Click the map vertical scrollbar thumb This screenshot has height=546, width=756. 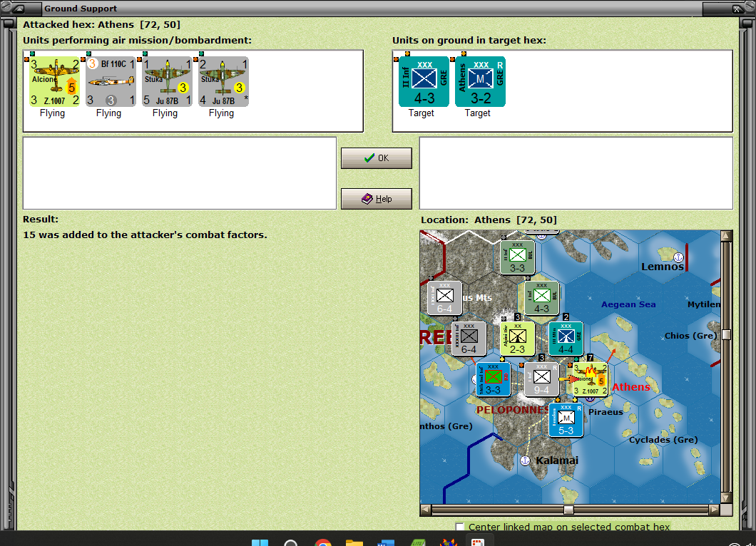click(727, 334)
